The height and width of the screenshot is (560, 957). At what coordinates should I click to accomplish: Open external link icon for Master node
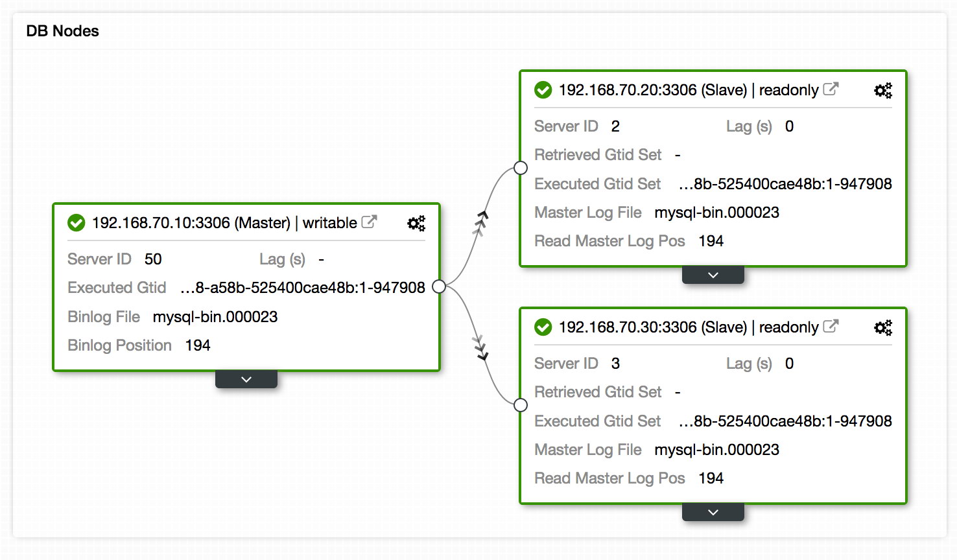pyautogui.click(x=369, y=222)
